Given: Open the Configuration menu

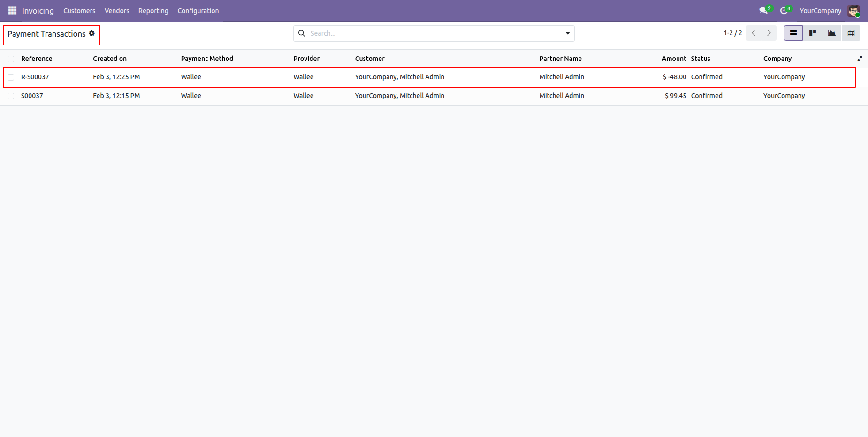Looking at the screenshot, I should tap(198, 11).
